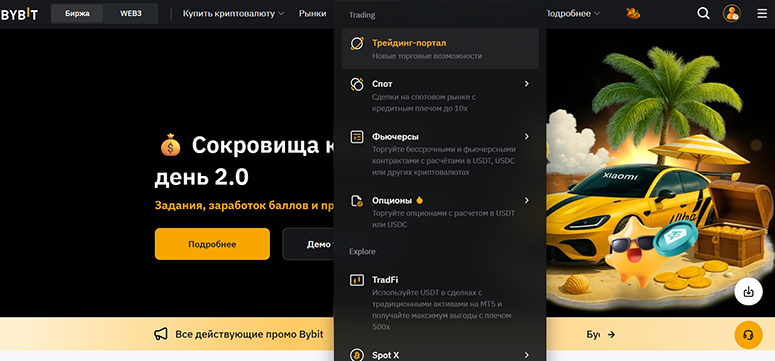775x361 pixels.
Task: Click the treasure promo icon in header
Action: [633, 13]
